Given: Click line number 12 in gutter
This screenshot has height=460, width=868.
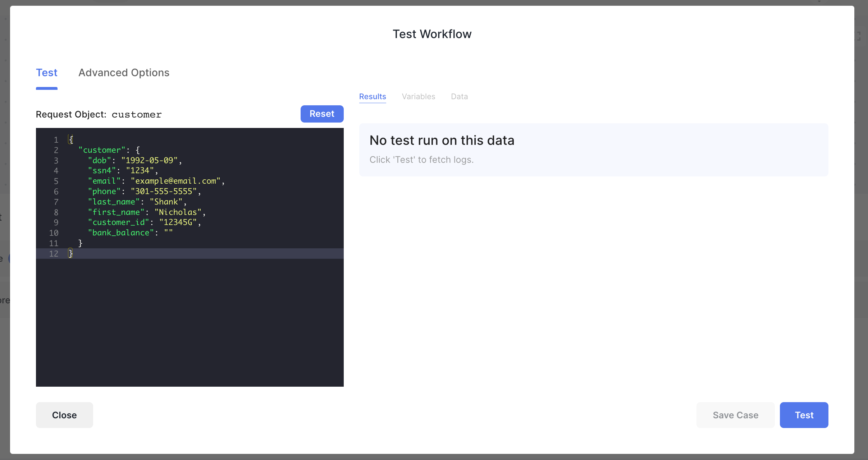Looking at the screenshot, I should click(x=54, y=254).
